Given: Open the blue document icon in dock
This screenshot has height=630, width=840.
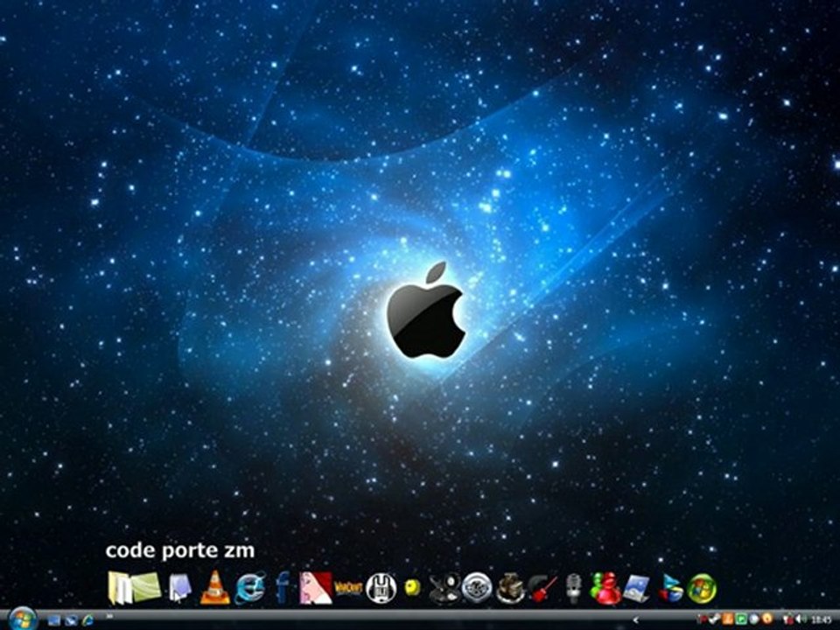Looking at the screenshot, I should pyautogui.click(x=180, y=588).
